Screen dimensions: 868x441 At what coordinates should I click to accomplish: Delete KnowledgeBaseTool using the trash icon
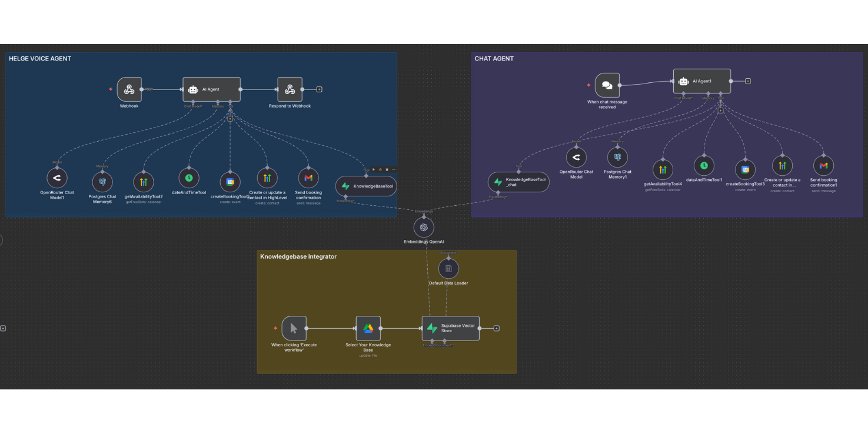pos(387,169)
